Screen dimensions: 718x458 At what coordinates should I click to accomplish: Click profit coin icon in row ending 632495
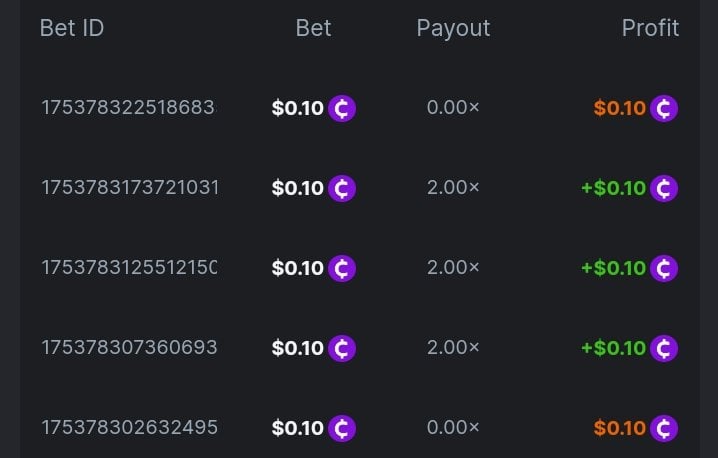(664, 428)
